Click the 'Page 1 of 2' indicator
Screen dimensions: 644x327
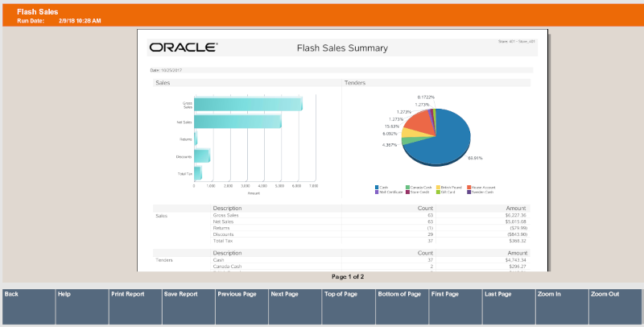pyautogui.click(x=348, y=277)
